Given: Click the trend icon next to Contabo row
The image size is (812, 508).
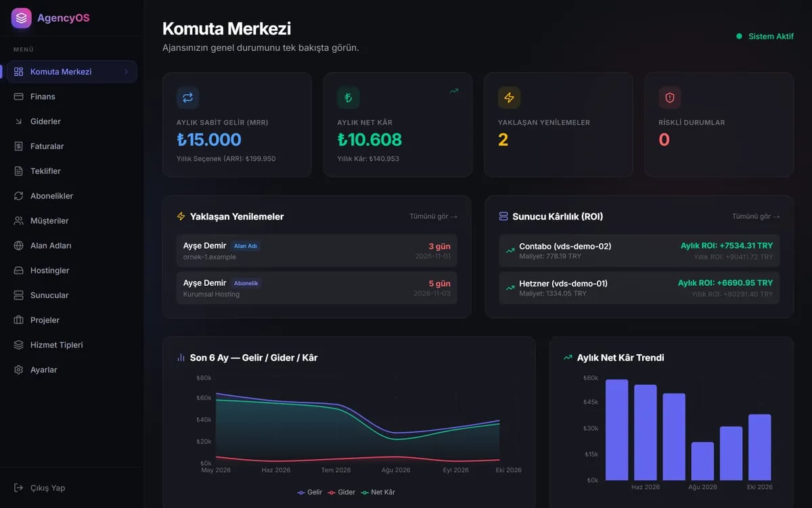Looking at the screenshot, I should [510, 251].
